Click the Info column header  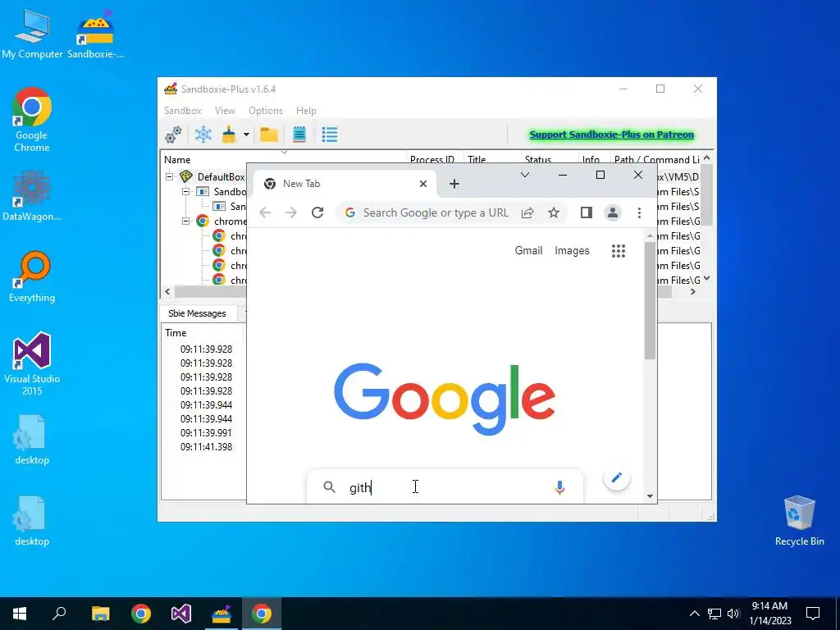pyautogui.click(x=591, y=160)
